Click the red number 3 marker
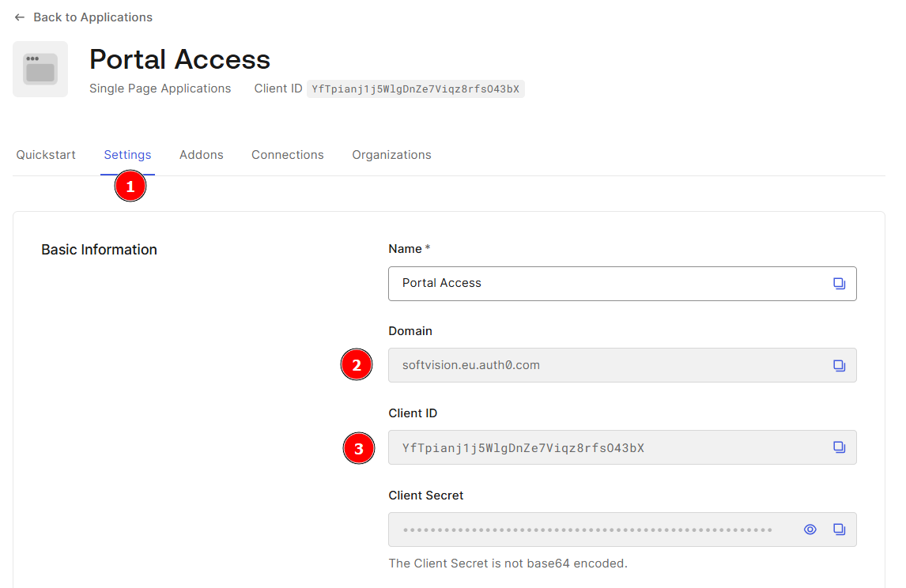Image resolution: width=906 pixels, height=588 pixels. click(x=358, y=449)
